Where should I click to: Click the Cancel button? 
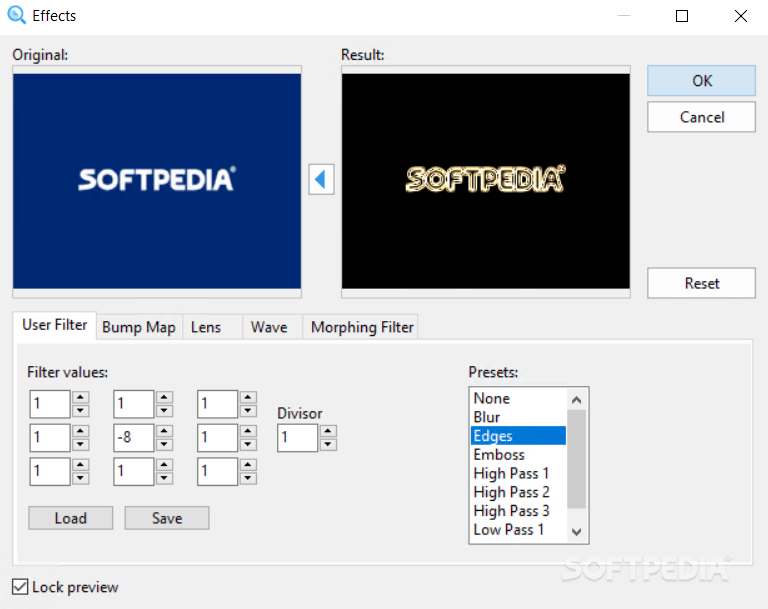pyautogui.click(x=701, y=117)
